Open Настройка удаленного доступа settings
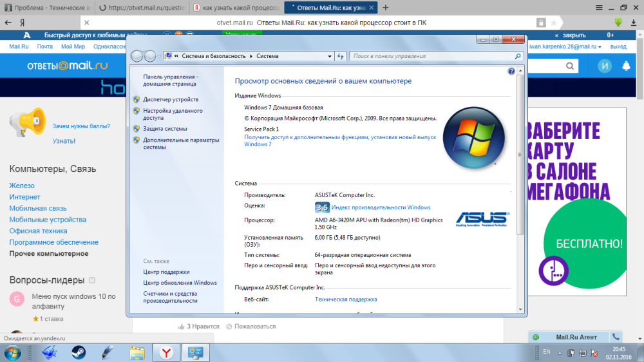This screenshot has height=362, width=644. point(173,114)
